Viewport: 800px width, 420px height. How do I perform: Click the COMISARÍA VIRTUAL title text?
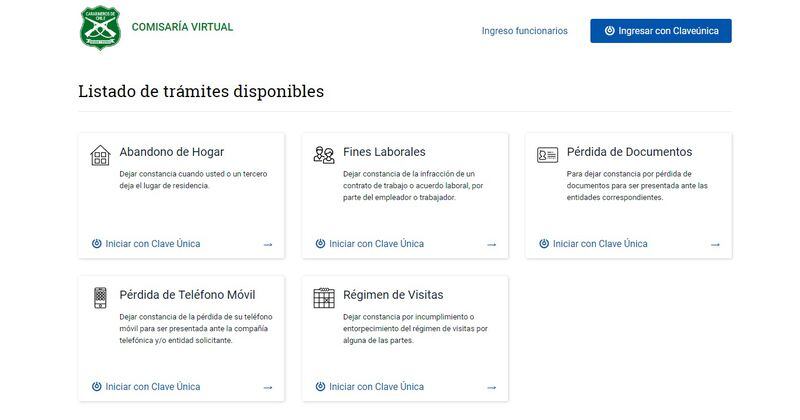[182, 27]
